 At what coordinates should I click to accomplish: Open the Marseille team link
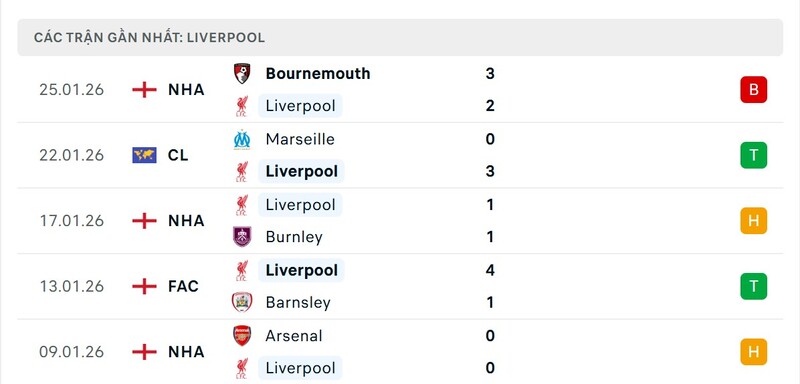[x=300, y=139]
